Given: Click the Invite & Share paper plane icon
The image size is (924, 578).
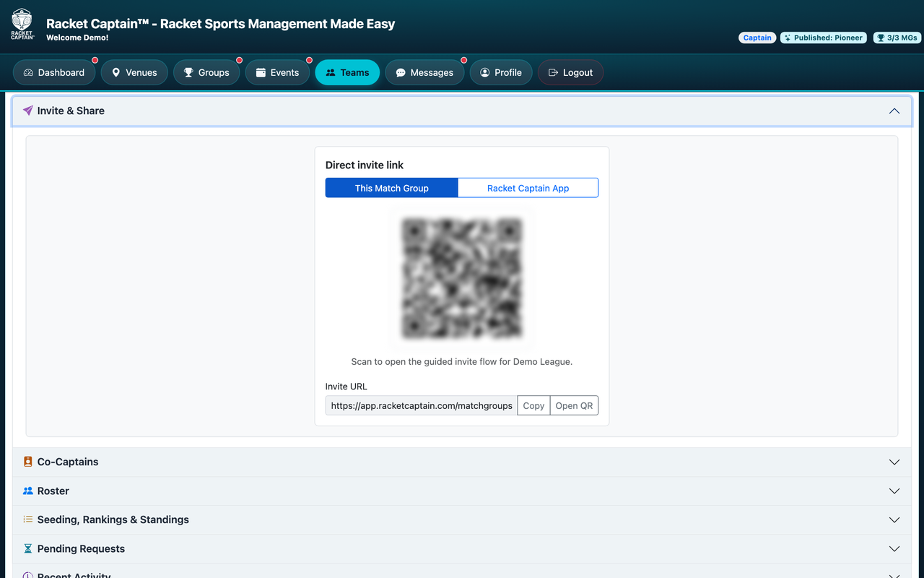Looking at the screenshot, I should click(x=27, y=111).
